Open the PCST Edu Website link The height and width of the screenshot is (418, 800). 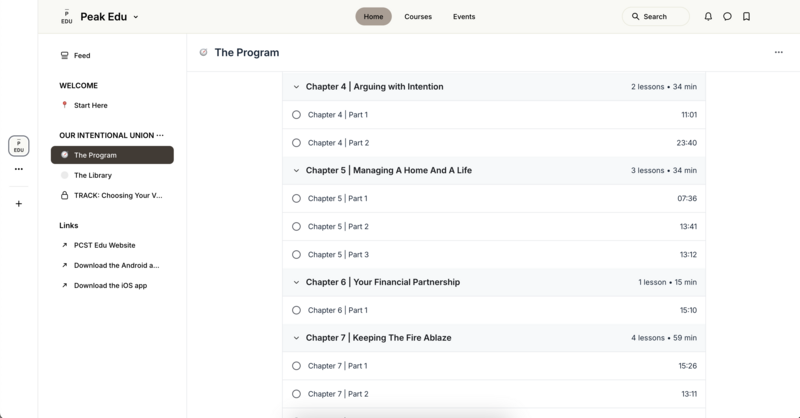(104, 245)
